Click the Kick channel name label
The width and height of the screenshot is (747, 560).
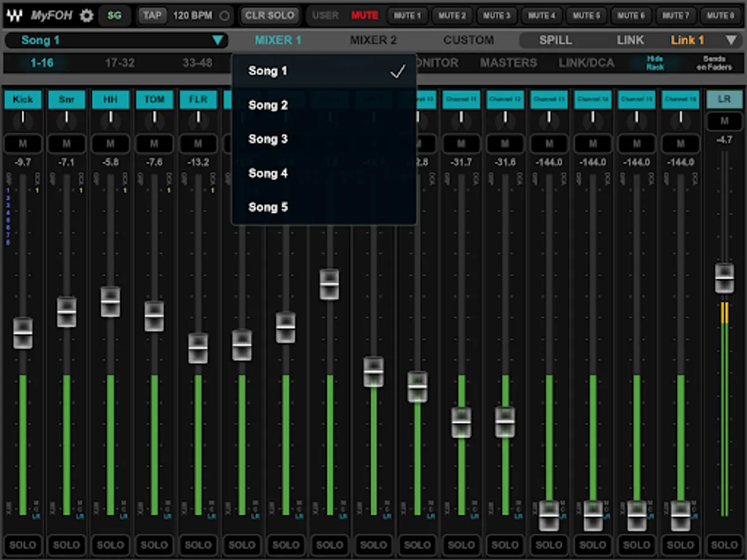(x=23, y=100)
